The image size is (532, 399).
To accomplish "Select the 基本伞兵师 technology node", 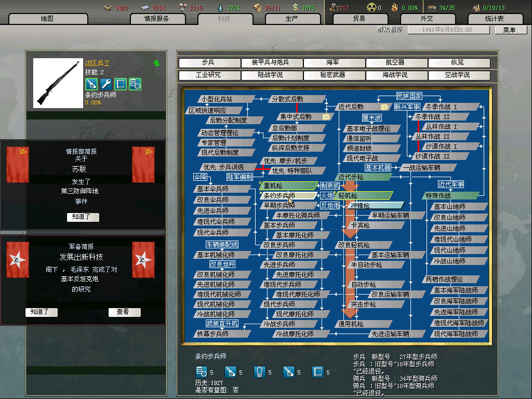I will click(x=222, y=189).
